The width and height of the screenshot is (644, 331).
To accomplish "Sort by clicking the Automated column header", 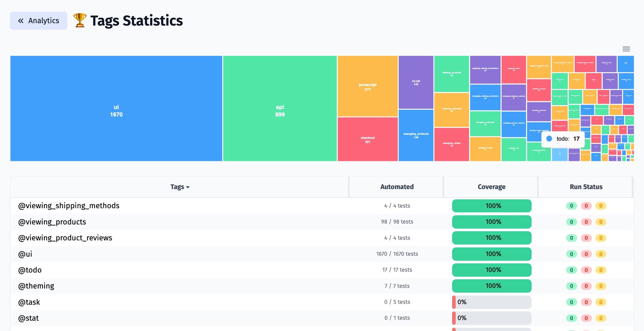I will 397,187.
